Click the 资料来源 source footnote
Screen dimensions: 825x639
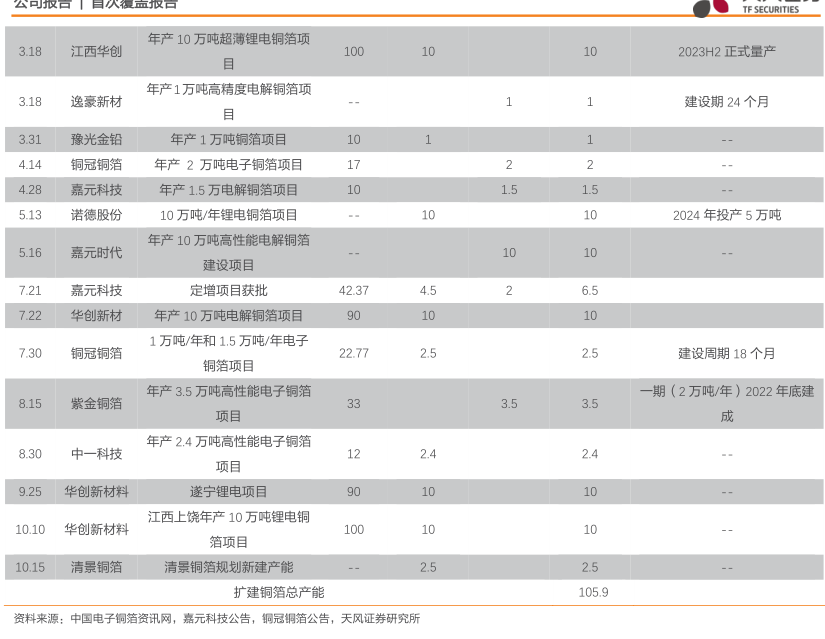click(216, 619)
